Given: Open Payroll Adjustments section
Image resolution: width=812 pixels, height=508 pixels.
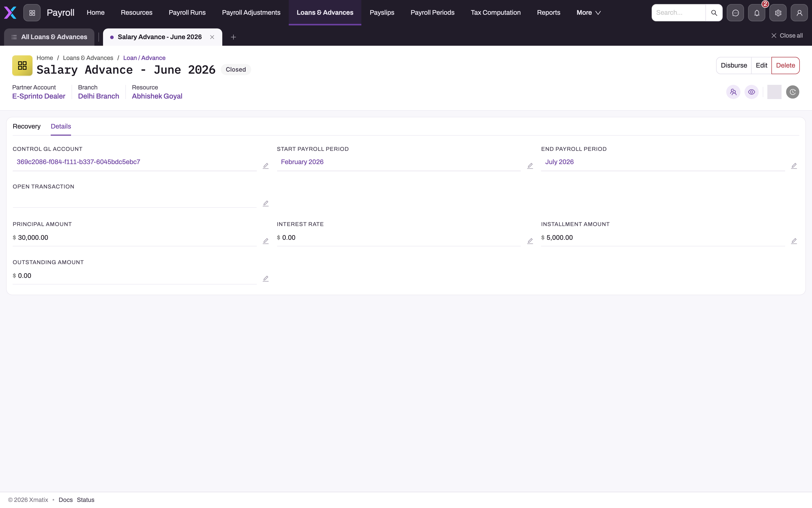Looking at the screenshot, I should click(251, 13).
